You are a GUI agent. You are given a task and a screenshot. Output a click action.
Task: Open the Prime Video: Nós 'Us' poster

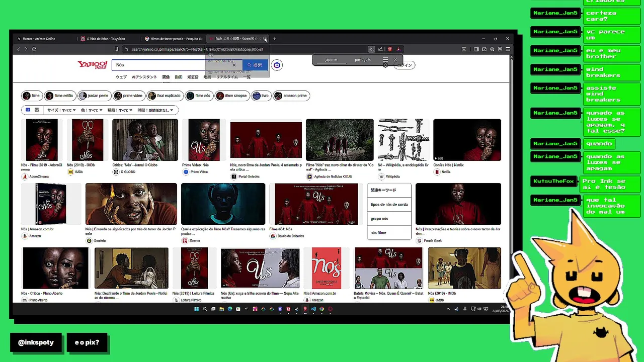[204, 140]
